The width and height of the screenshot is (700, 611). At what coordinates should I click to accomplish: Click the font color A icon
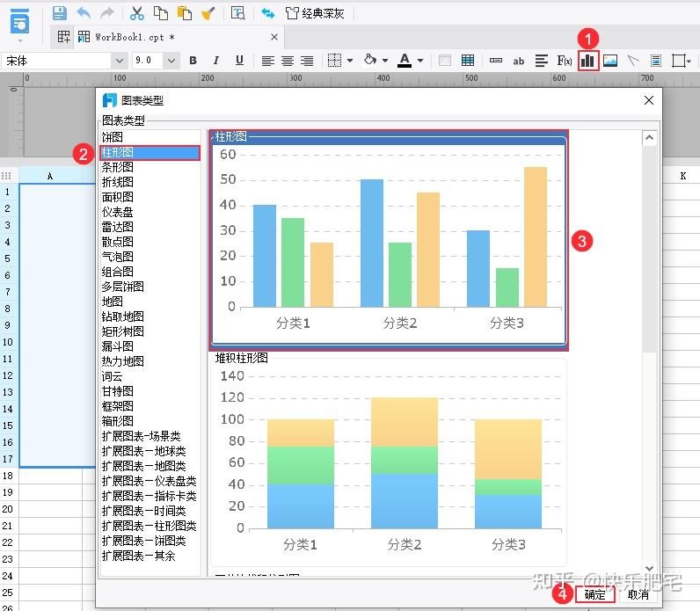tap(405, 61)
